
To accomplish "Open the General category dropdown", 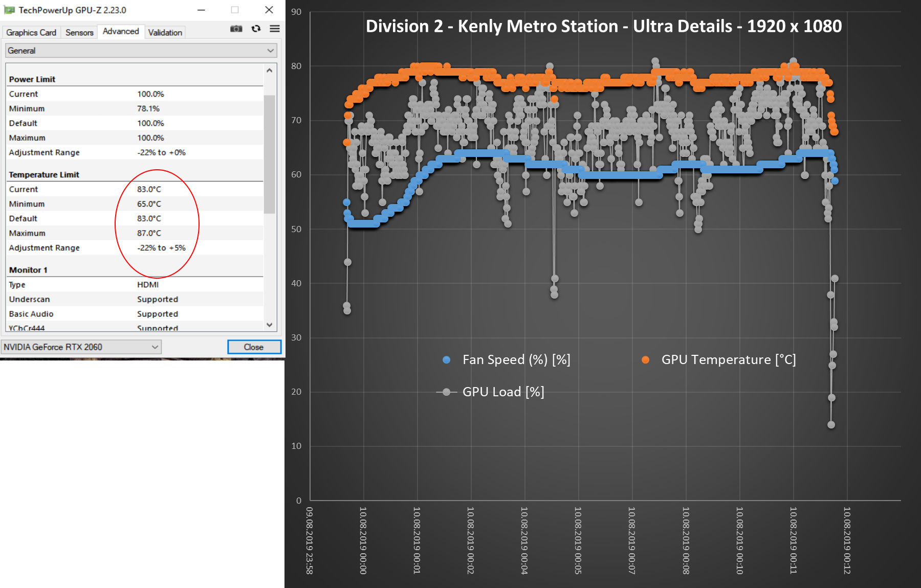I will click(141, 51).
